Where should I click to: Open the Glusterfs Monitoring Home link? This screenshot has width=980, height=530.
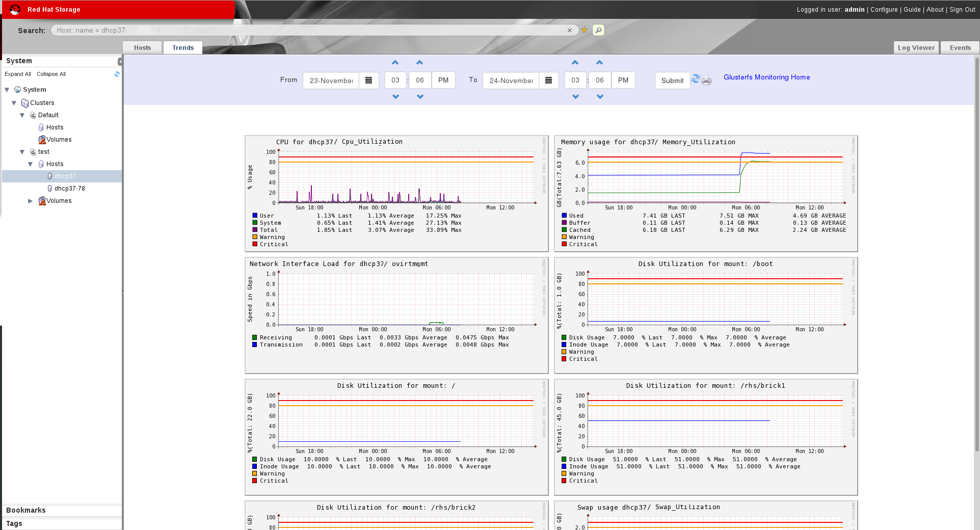(x=766, y=77)
